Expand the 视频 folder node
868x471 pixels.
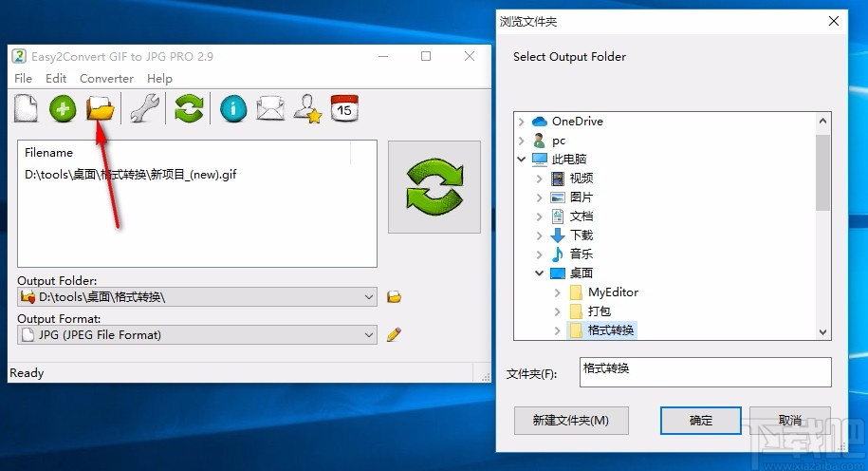[539, 179]
